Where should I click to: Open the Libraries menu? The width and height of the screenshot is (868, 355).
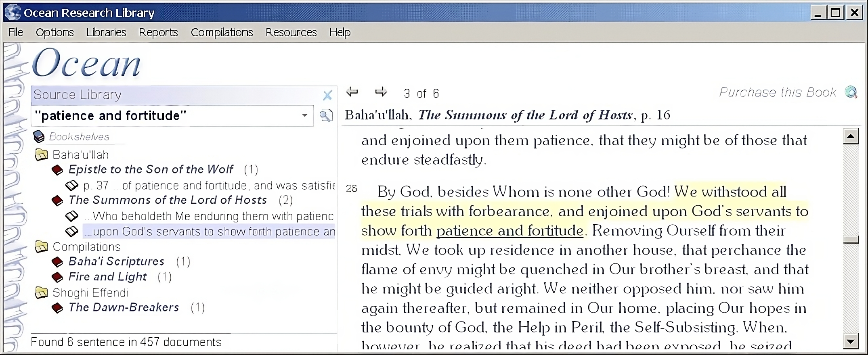tap(106, 32)
